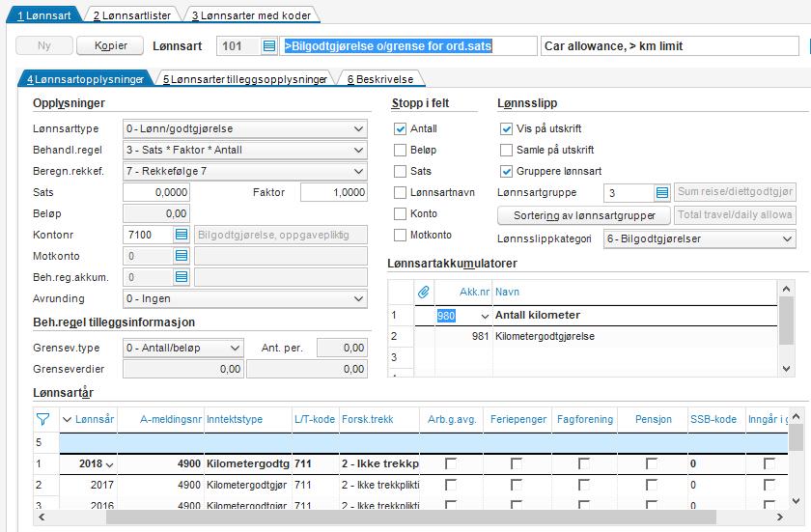Open the 5 Lønnsarter tilleggsopplysninger tab

coord(245,79)
